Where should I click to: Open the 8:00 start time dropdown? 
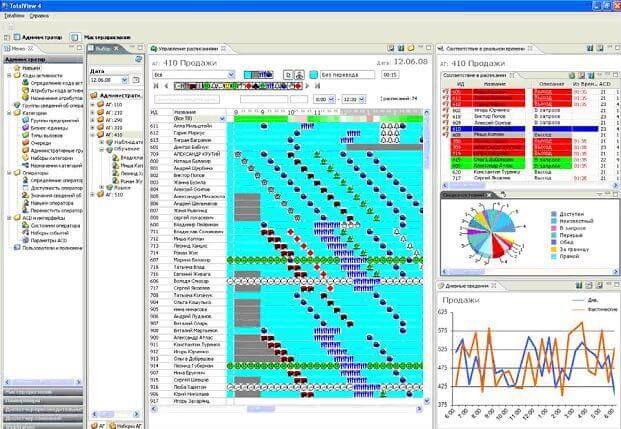click(x=331, y=99)
